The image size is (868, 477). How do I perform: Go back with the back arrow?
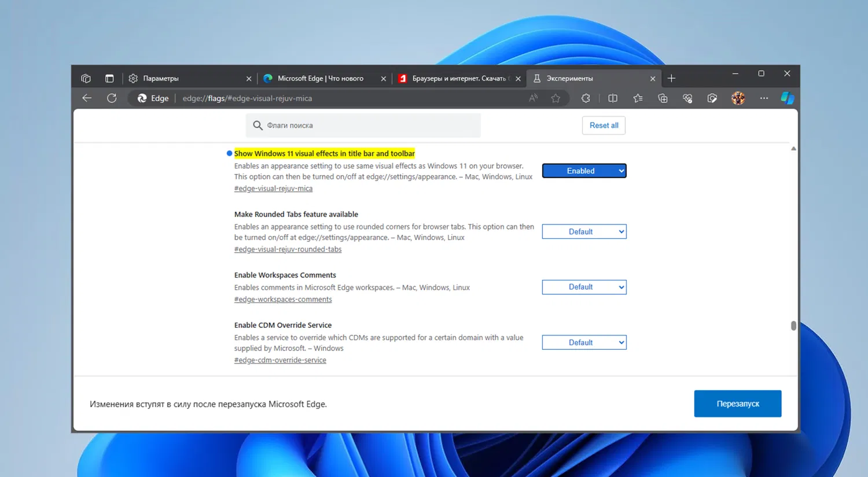tap(87, 98)
